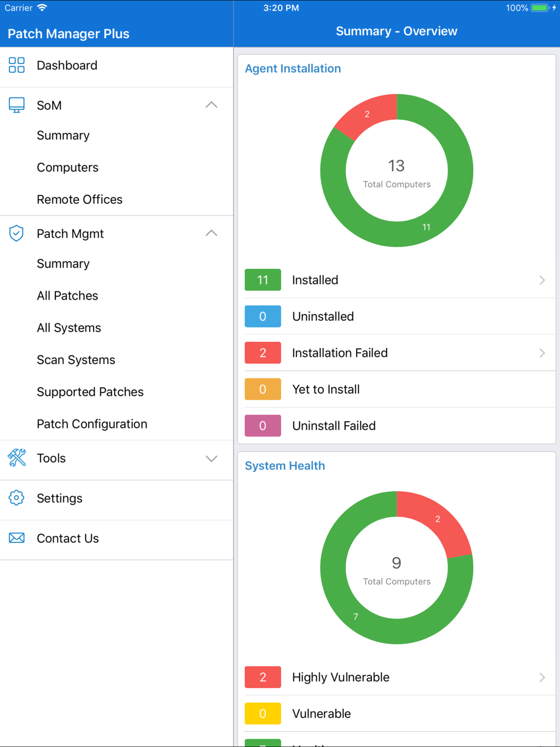This screenshot has width=560, height=747.
Task: Click the green segment of Agent Installation chart
Action: [x=427, y=227]
